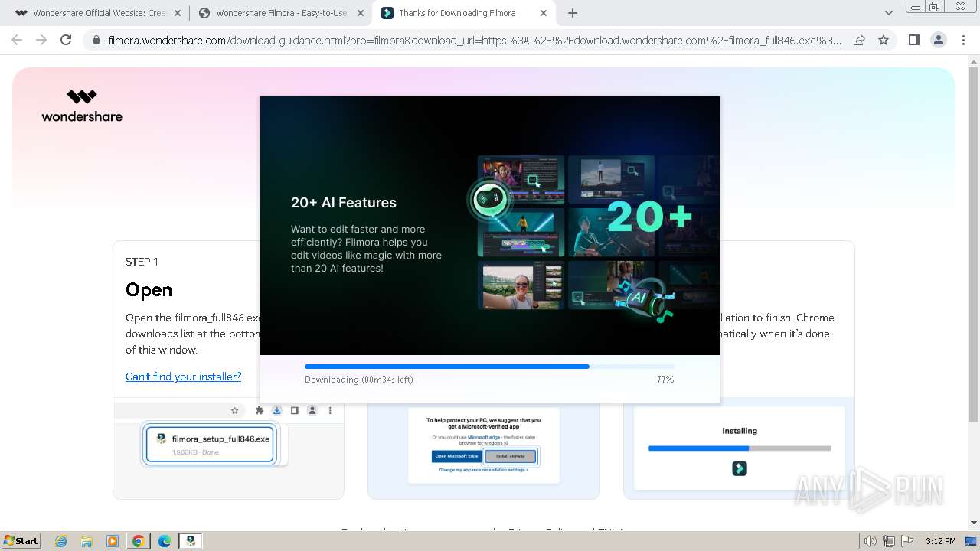Open the Chrome profile menu
Image resolution: width=980 pixels, height=551 pixels.
click(x=938, y=40)
